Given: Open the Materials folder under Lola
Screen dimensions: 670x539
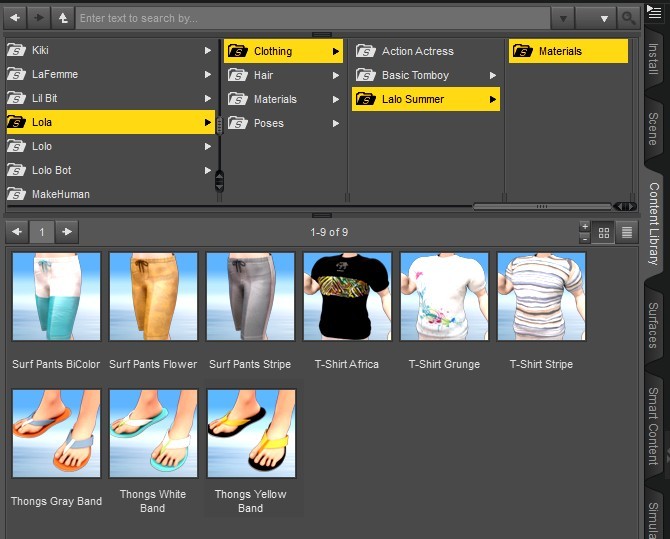Looking at the screenshot, I should pos(283,99).
